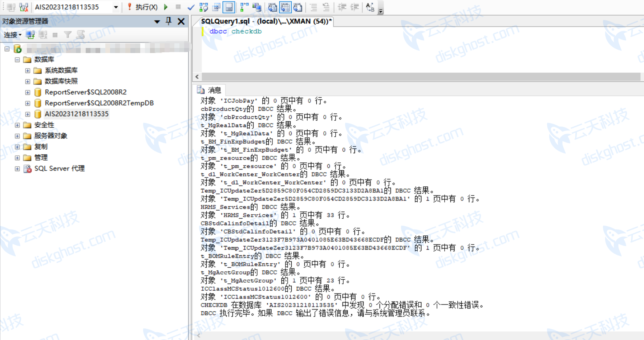Click the CHECKDB summary line with 0 个分配错误
The width and height of the screenshot is (644, 340).
[343, 305]
